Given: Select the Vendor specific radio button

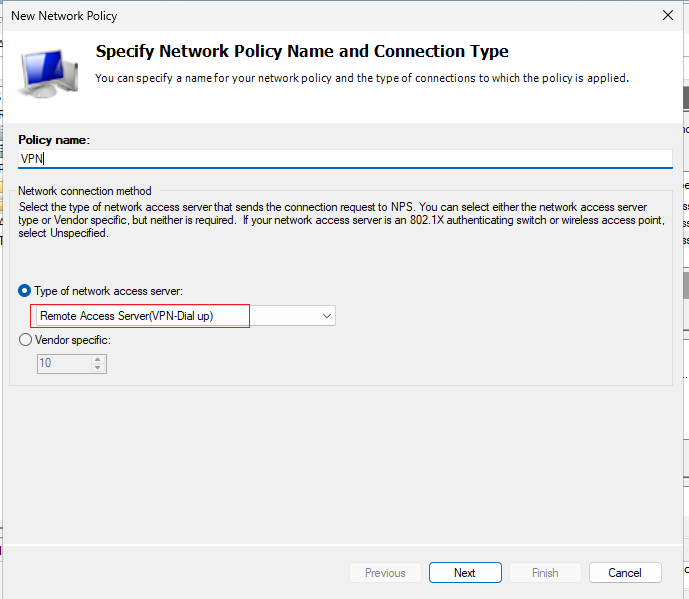Looking at the screenshot, I should pos(25,340).
